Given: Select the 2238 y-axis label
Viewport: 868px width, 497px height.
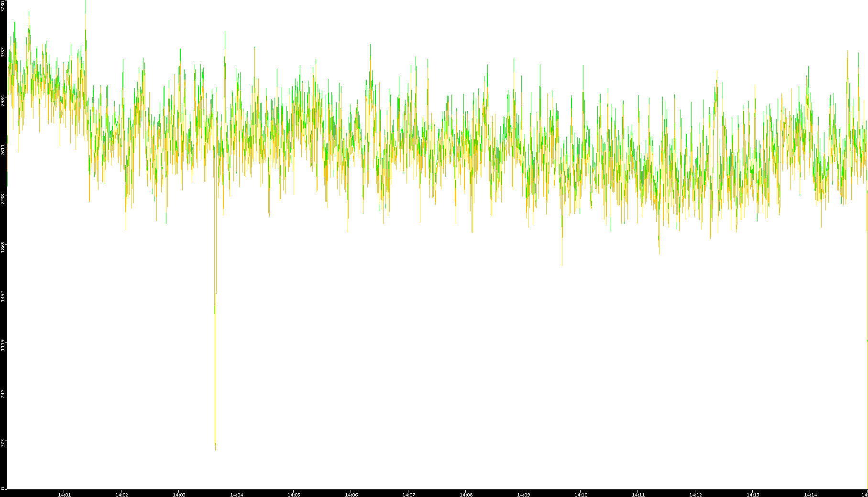Looking at the screenshot, I should point(3,199).
